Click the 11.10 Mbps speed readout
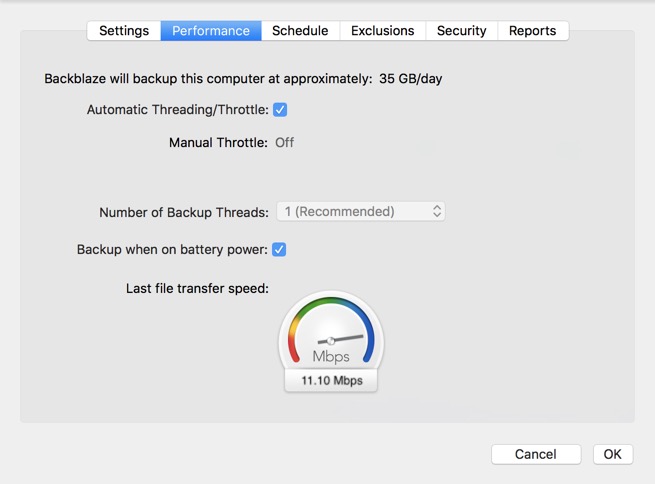 coord(332,380)
